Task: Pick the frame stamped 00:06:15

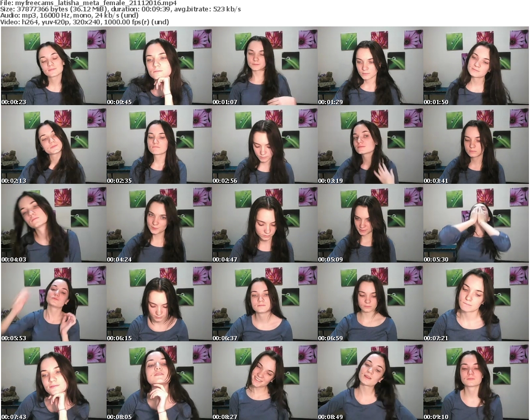Action: pyautogui.click(x=159, y=302)
